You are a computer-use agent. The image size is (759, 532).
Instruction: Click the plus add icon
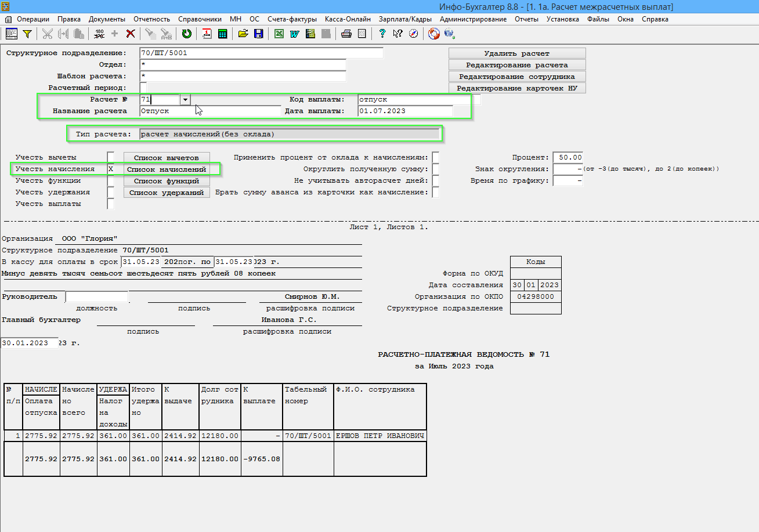pos(114,34)
